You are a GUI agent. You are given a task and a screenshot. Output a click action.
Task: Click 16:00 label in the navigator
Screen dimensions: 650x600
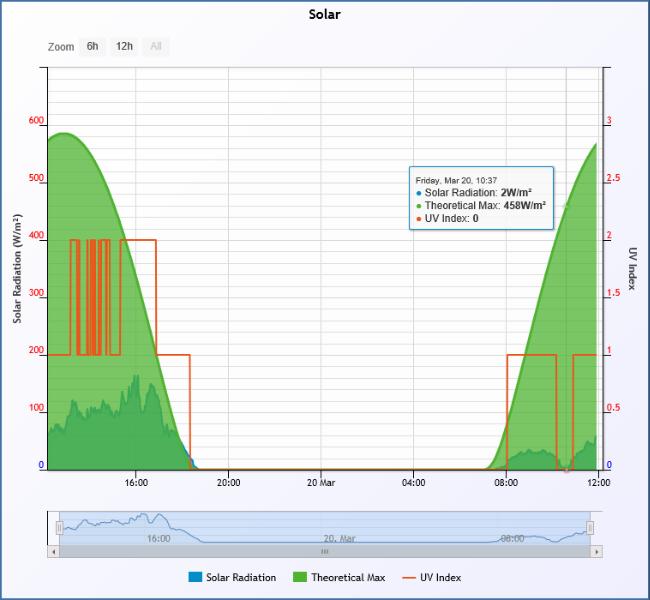pyautogui.click(x=158, y=538)
